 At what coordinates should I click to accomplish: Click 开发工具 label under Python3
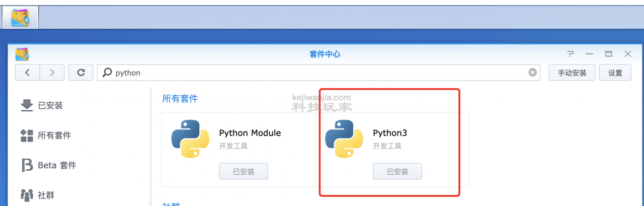[387, 146]
